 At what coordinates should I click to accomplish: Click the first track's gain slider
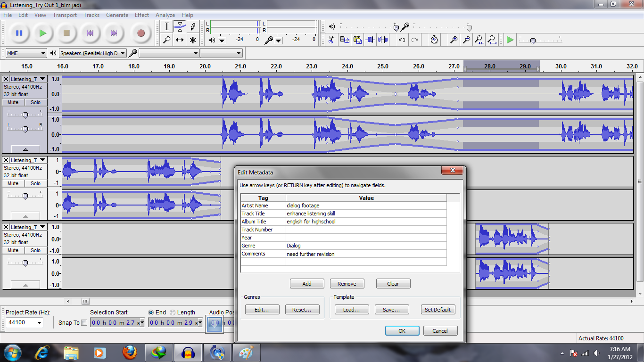point(25,115)
